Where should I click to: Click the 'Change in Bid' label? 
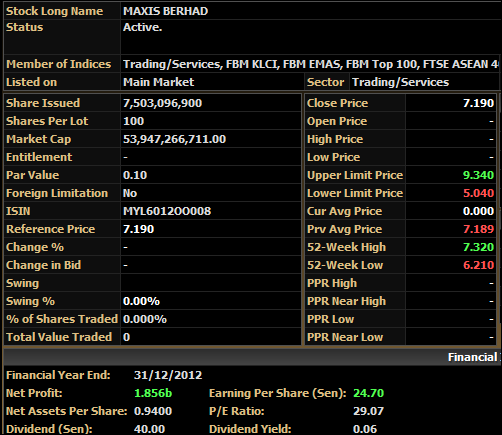(x=43, y=265)
